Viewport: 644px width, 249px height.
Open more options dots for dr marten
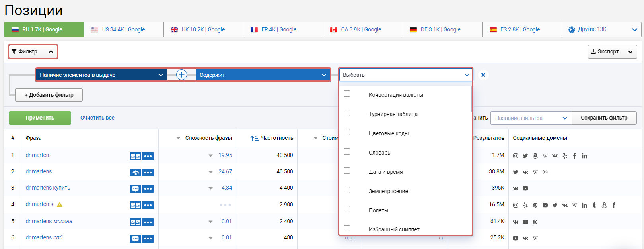click(148, 156)
